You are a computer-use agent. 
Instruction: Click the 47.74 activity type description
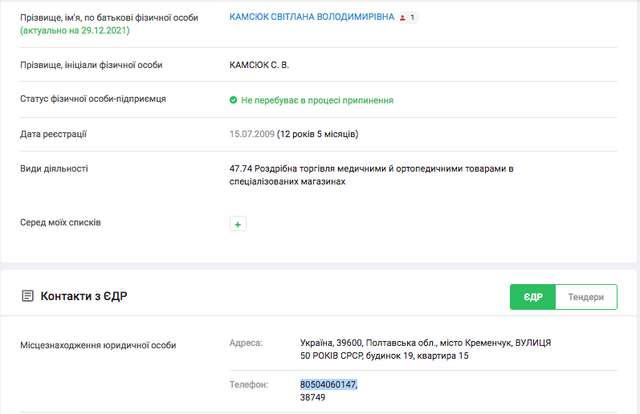click(370, 175)
